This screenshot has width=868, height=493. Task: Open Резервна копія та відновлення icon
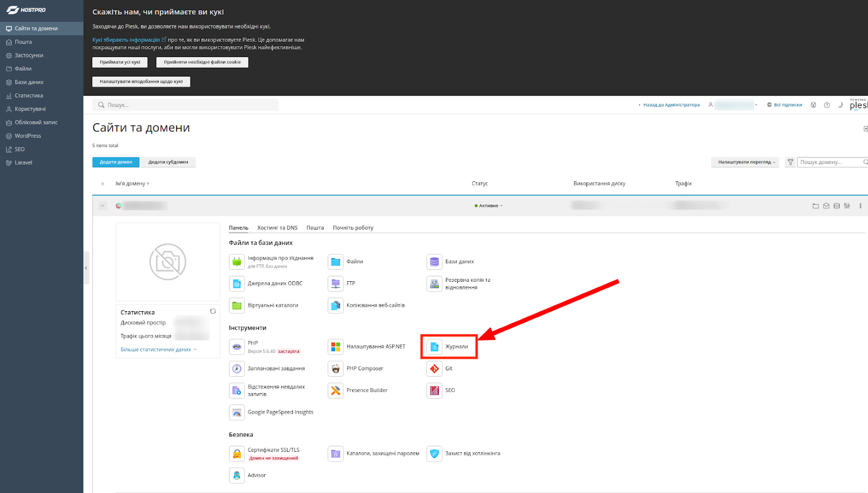[435, 283]
